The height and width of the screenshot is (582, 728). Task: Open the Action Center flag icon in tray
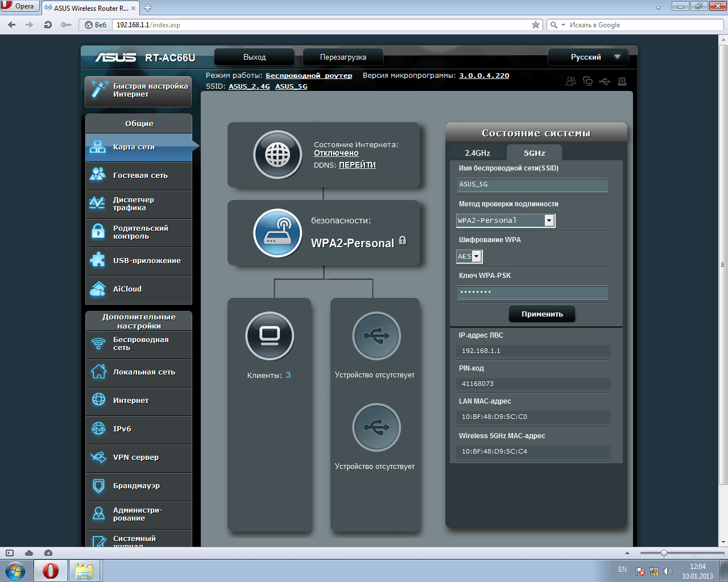tap(640, 571)
